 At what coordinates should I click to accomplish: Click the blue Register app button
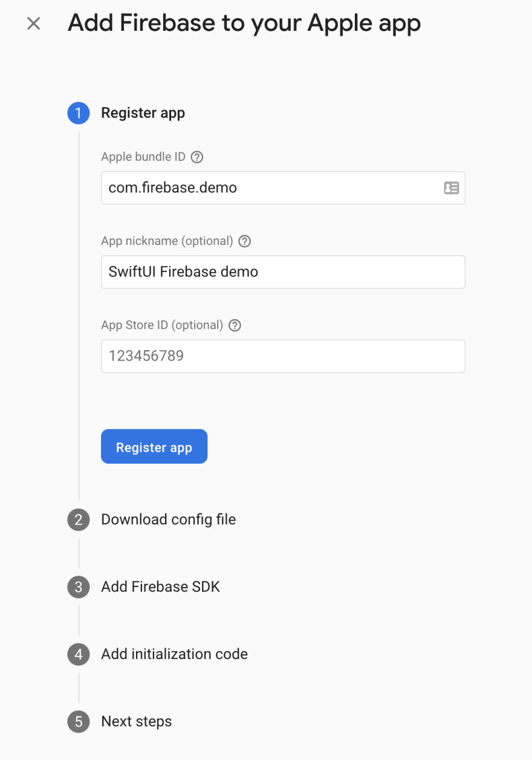click(154, 447)
